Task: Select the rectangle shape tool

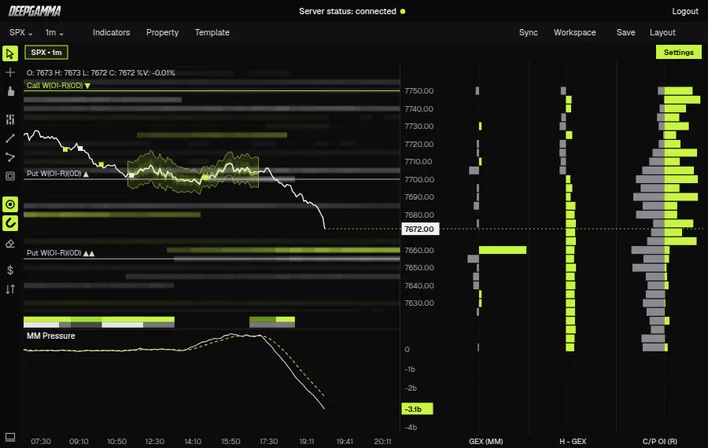Action: pos(10,176)
